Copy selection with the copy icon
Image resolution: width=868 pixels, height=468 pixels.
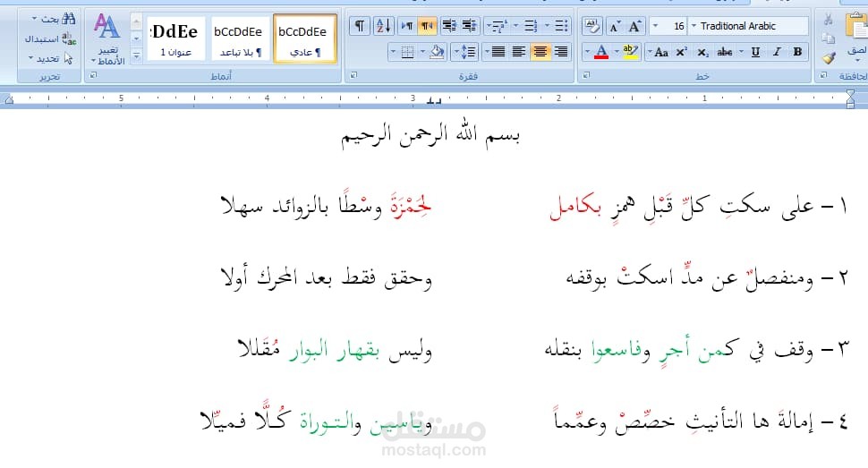coord(828,38)
